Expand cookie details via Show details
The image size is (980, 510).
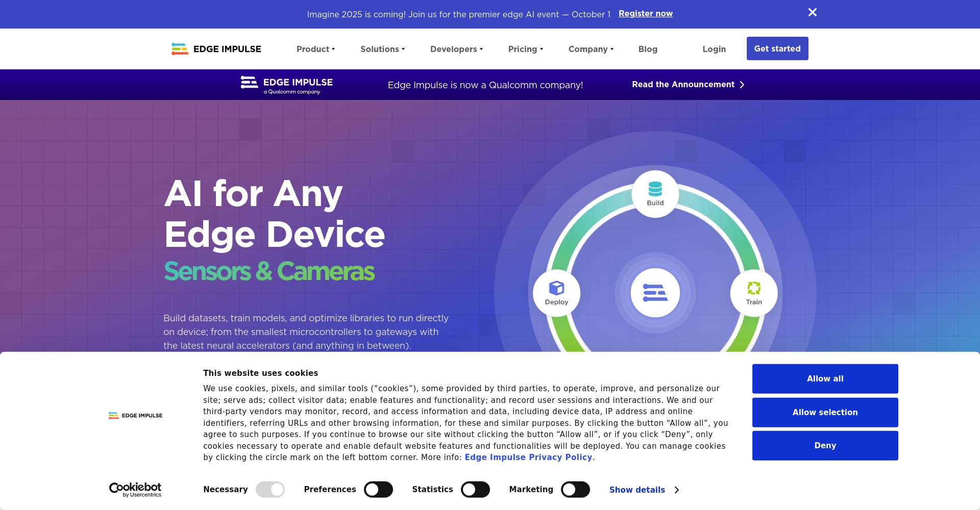pos(644,490)
